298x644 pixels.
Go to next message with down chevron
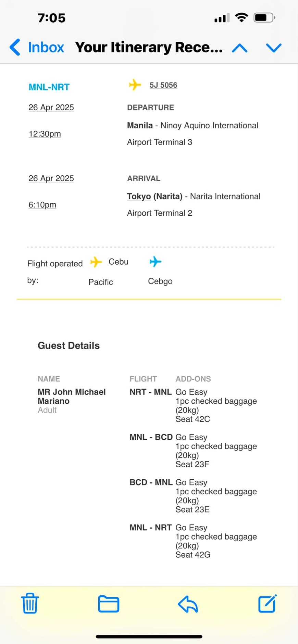pos(274,48)
